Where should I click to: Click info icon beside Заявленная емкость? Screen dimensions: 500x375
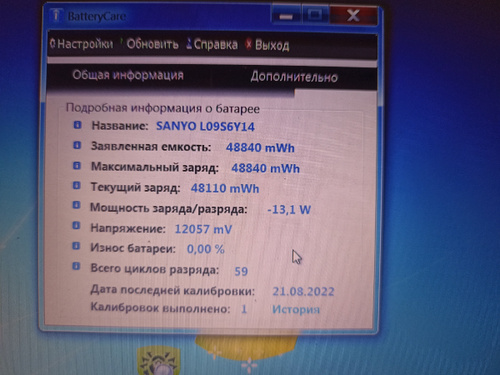point(77,146)
